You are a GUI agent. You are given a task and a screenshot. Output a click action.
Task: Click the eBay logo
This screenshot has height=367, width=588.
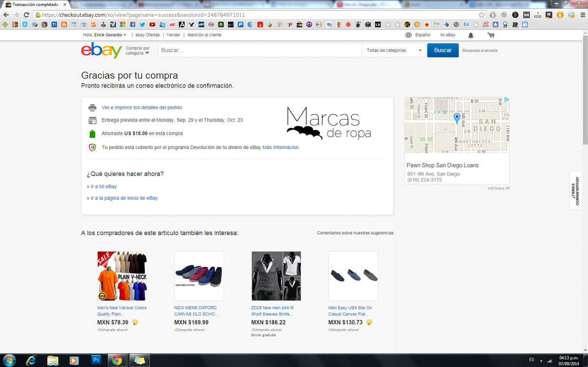click(x=101, y=50)
